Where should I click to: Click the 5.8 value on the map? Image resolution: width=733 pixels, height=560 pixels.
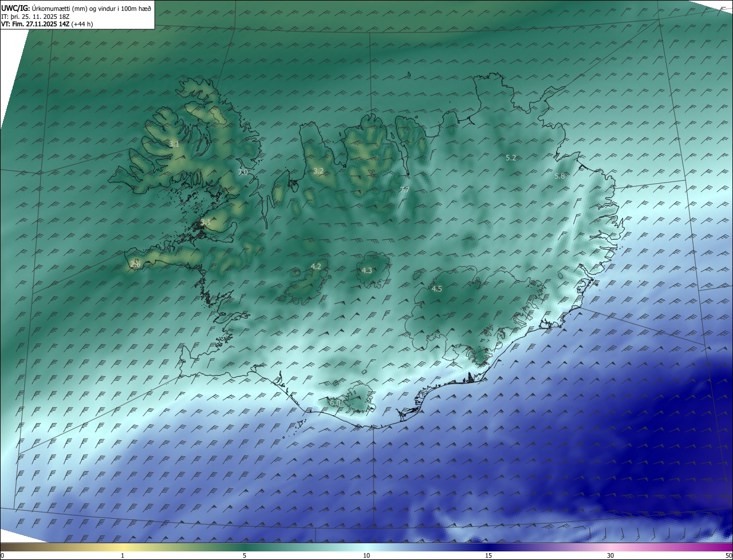[559, 176]
